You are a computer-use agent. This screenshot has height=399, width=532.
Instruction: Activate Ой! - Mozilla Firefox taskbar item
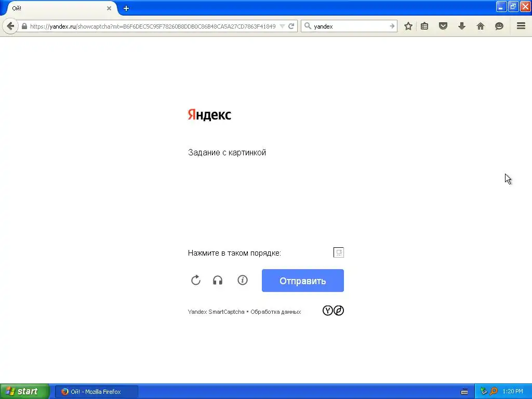97,392
